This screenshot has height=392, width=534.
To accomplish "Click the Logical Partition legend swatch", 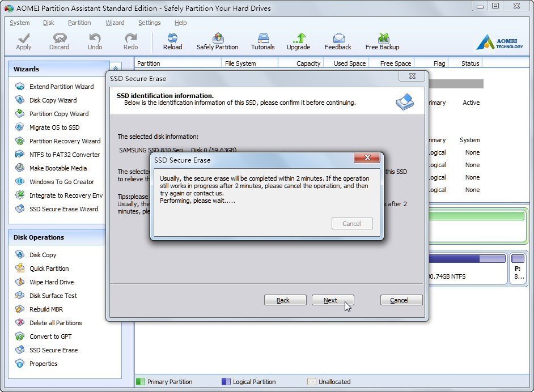I will coord(226,381).
